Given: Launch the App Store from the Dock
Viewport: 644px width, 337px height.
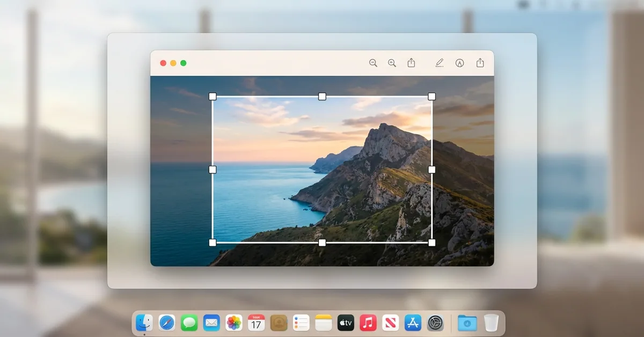Looking at the screenshot, I should click(413, 323).
